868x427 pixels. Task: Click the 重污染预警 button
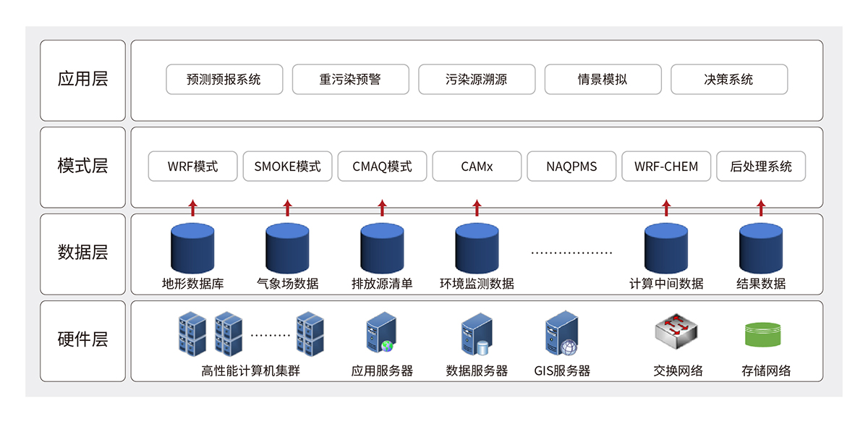(350, 80)
